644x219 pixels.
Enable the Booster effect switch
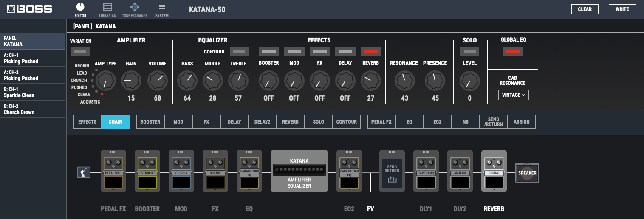point(268,51)
